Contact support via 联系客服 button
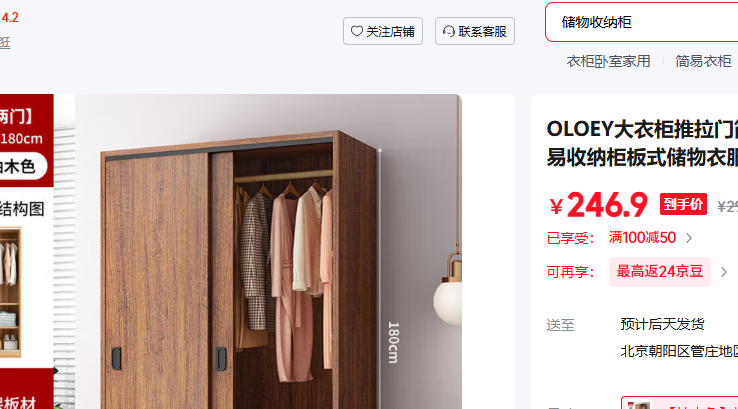The width and height of the screenshot is (738, 409). 475,31
